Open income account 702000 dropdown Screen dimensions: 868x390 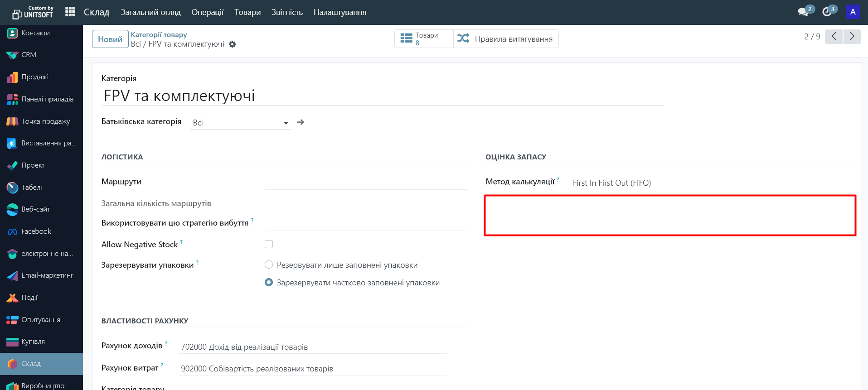click(313, 347)
